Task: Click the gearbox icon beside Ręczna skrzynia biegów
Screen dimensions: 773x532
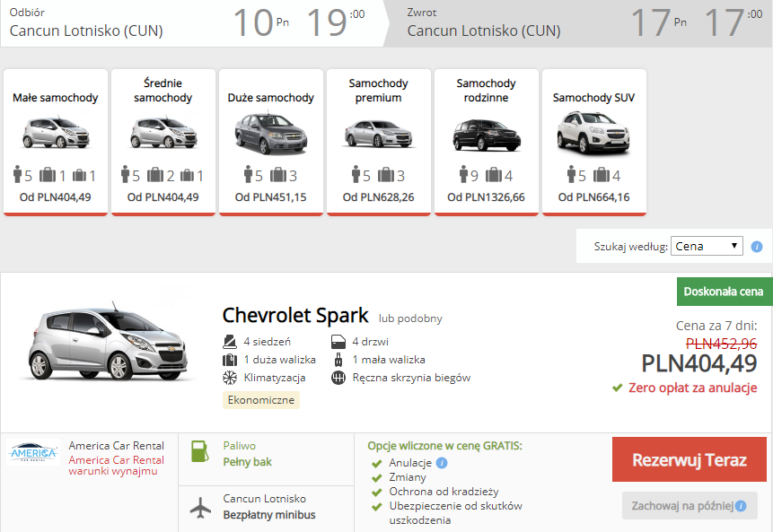Action: coord(338,378)
